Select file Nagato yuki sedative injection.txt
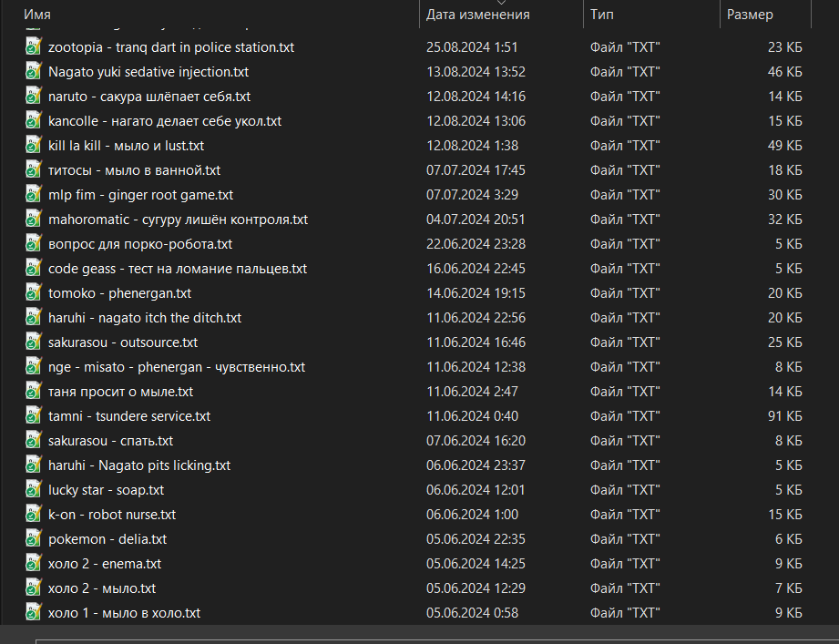This screenshot has width=839, height=644. [x=148, y=72]
